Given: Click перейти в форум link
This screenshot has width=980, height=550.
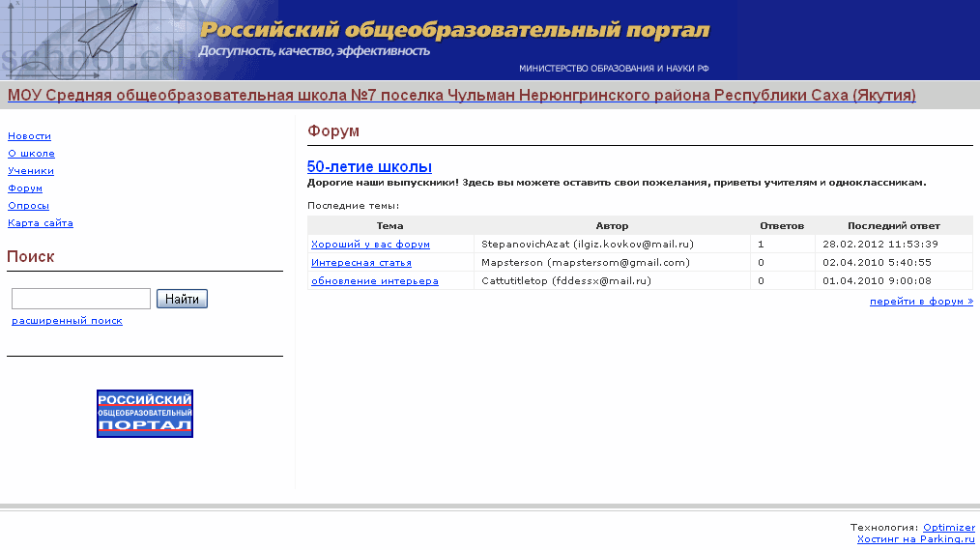Looking at the screenshot, I should (921, 302).
